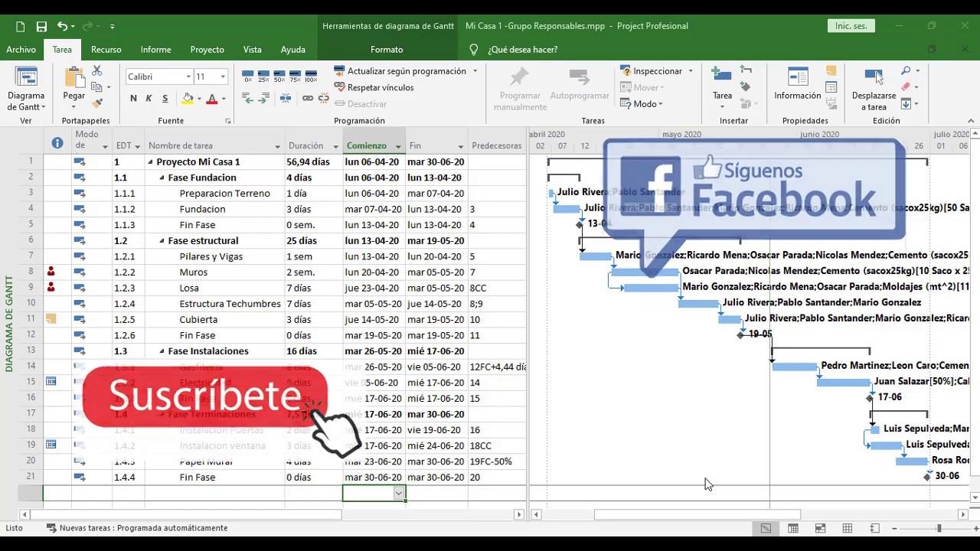Open the Modo dropdown
The image size is (980, 551).
(641, 104)
